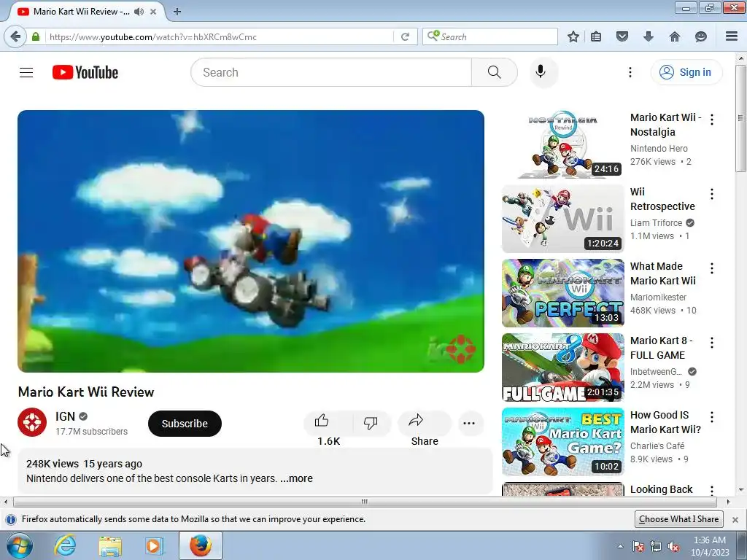Viewport: 747px width, 560px height.
Task: Expand description with ...more
Action: 296,478
